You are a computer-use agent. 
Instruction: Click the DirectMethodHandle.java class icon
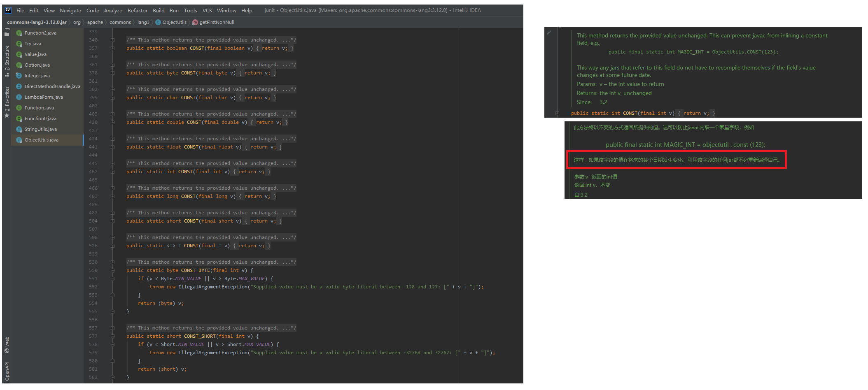point(19,86)
